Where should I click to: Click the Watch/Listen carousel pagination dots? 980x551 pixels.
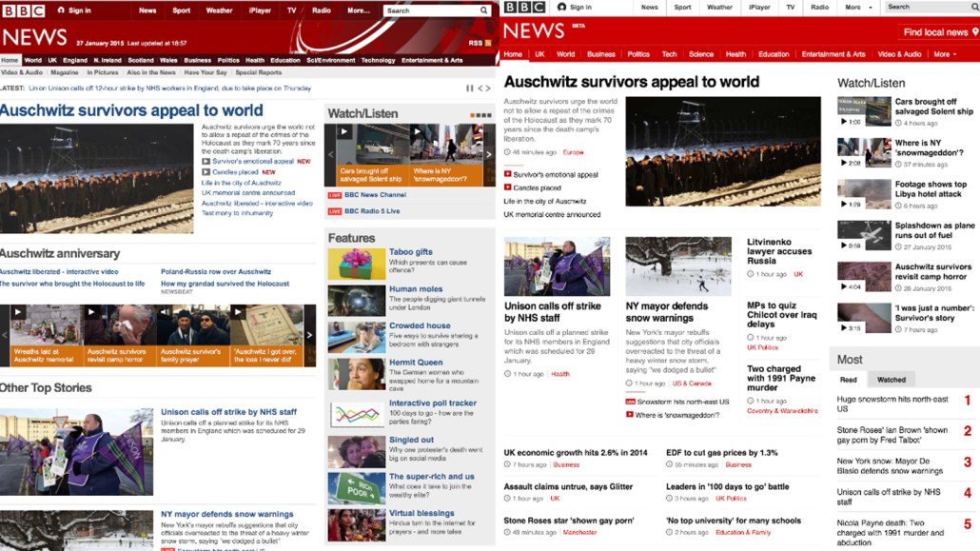pyautogui.click(x=480, y=115)
